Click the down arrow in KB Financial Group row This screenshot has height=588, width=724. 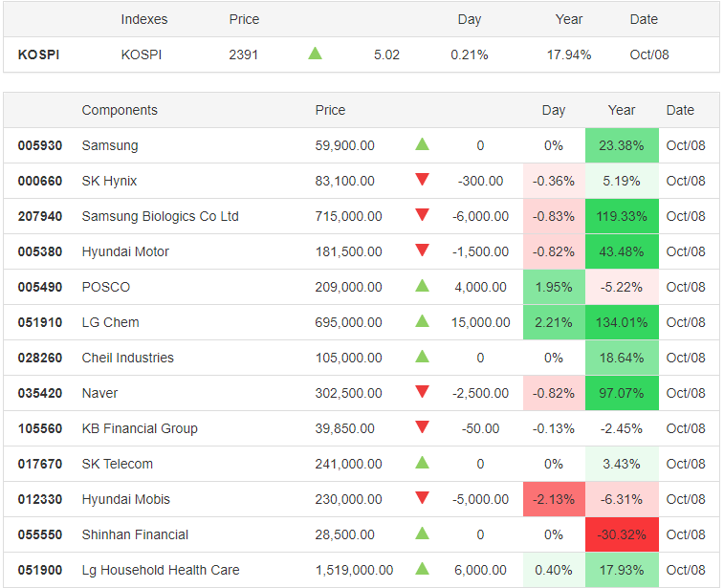[422, 427]
